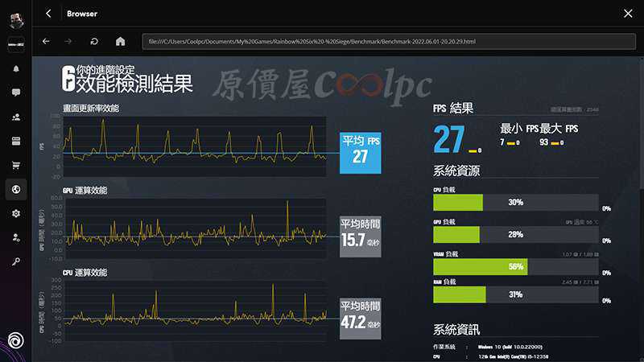Open the chat messages icon

16,93
